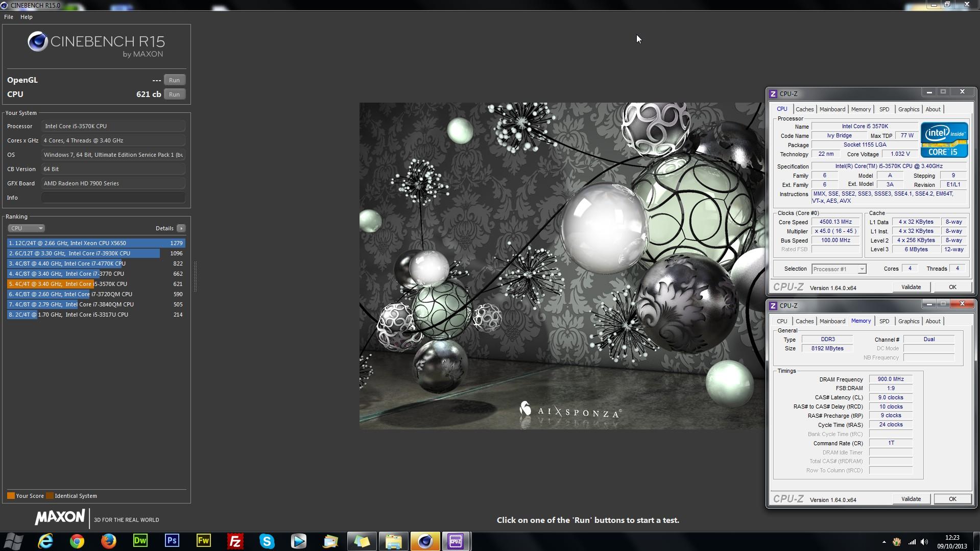980x551 pixels.
Task: Switch to Cinebench taskbar button
Action: coord(425,541)
